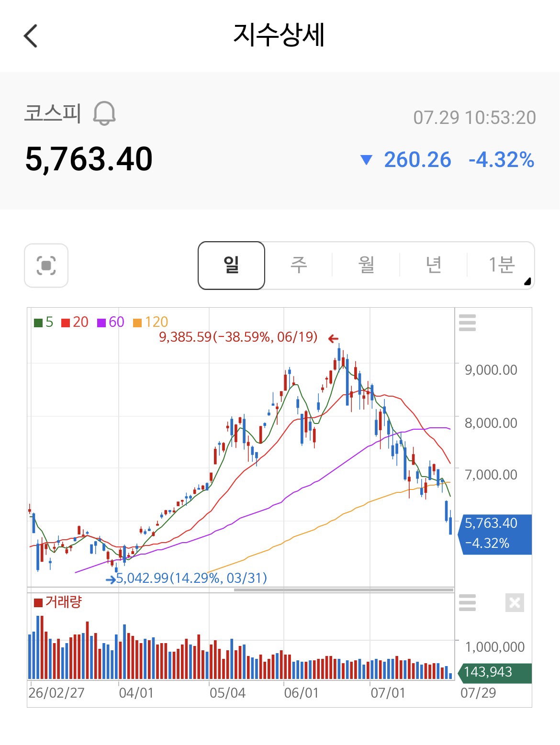The image size is (560, 745).
Task: Tap the back arrow icon
Action: pos(31,36)
